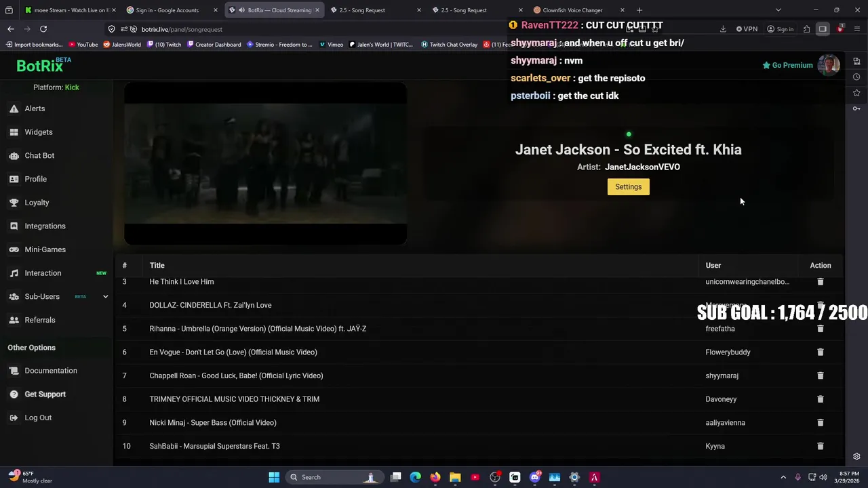
Task: Select "DOLLAZ- CINDERELLA Ft. Zai'lyn Love" row
Action: [479, 305]
